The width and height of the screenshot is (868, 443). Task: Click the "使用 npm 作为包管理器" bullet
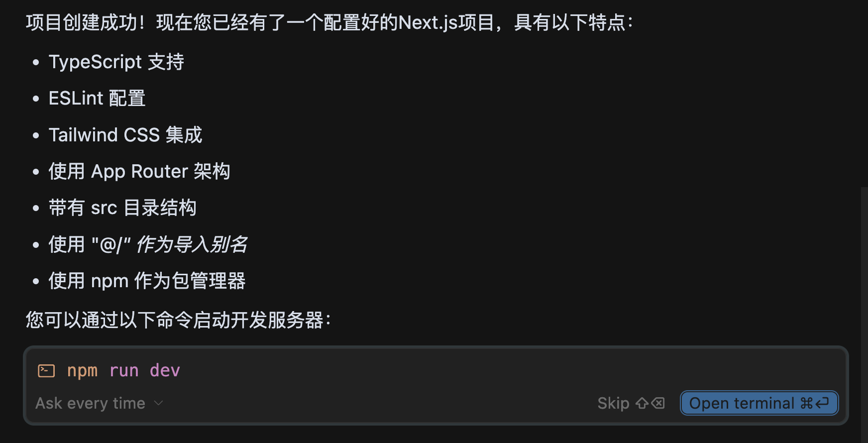tap(147, 281)
